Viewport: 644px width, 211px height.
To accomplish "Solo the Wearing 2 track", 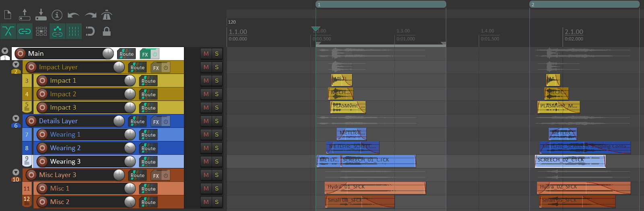I will click(x=217, y=148).
